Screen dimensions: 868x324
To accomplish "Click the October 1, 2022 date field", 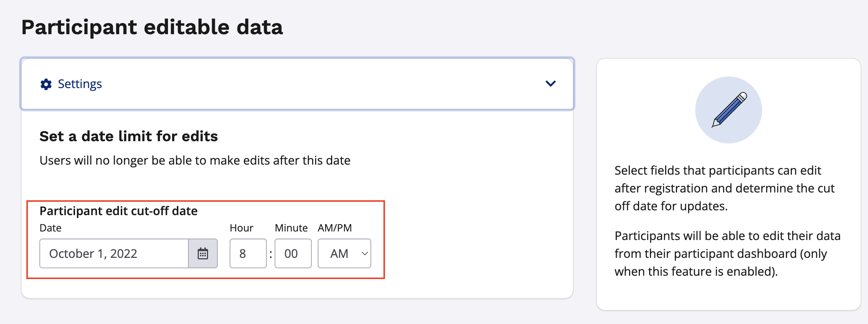I will (x=114, y=254).
